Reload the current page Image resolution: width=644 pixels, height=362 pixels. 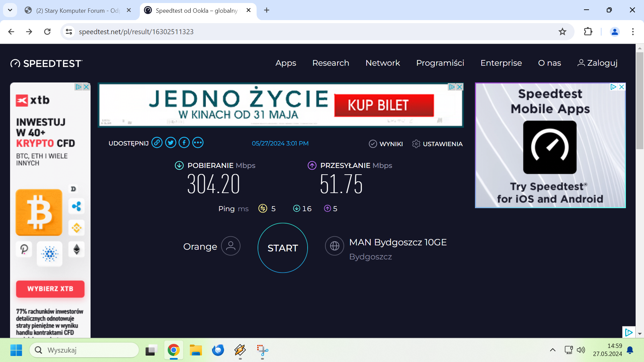point(47,32)
